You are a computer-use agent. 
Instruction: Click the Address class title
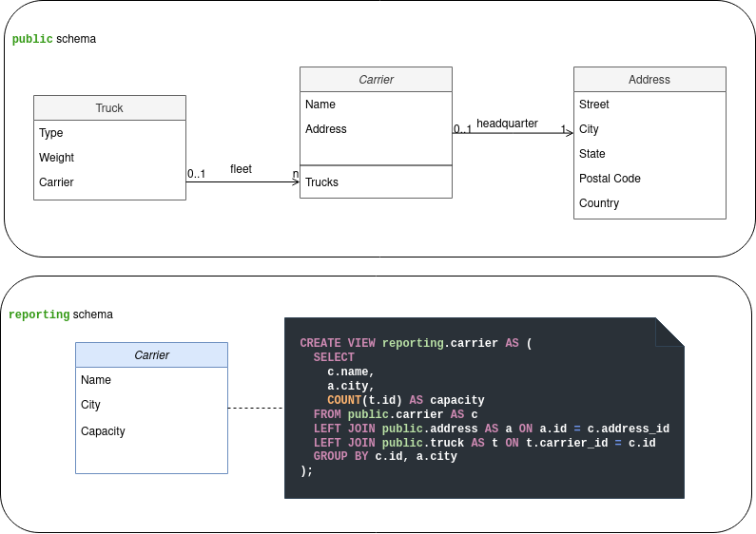(649, 80)
